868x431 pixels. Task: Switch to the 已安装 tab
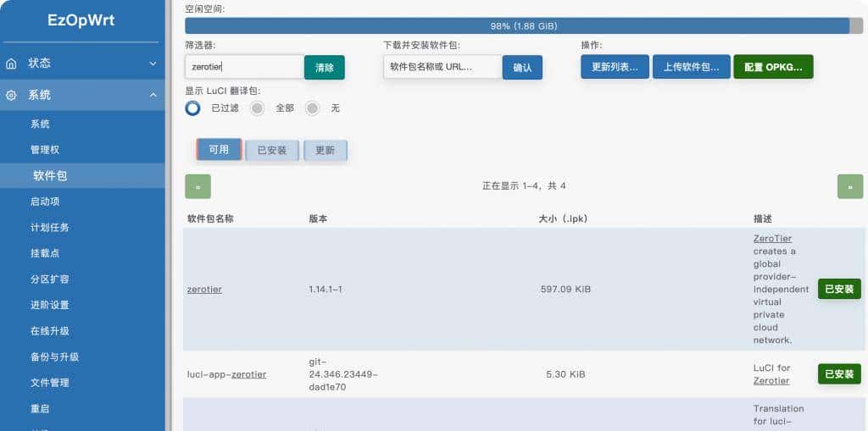coord(272,150)
